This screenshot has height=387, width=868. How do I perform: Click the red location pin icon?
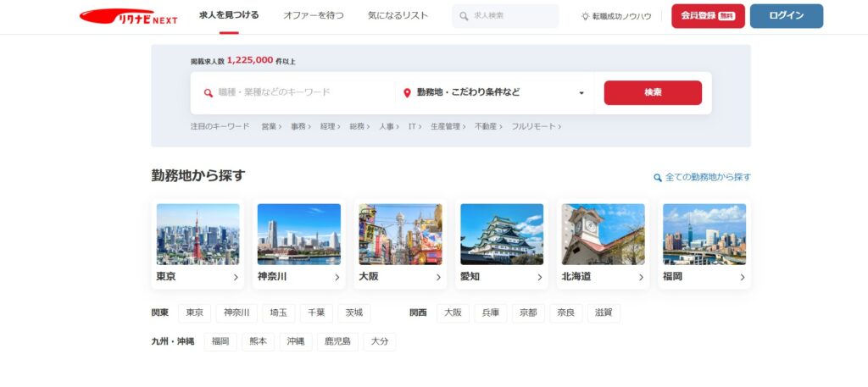point(408,93)
